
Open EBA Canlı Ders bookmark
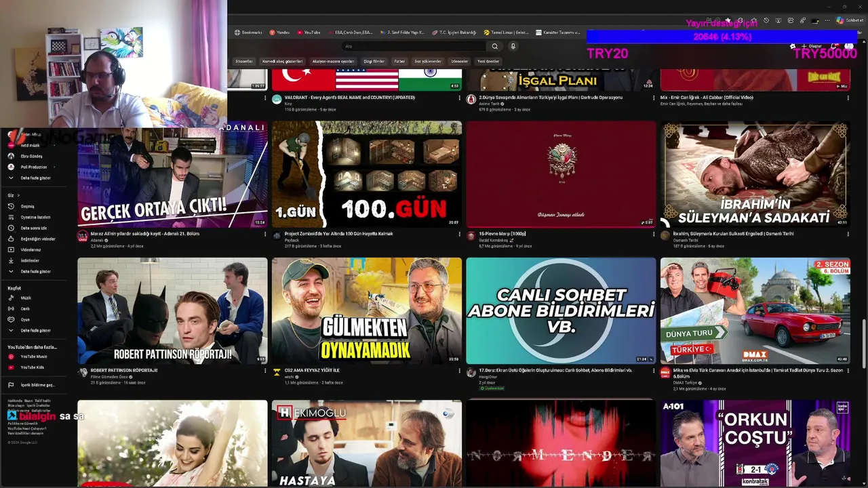(350, 33)
